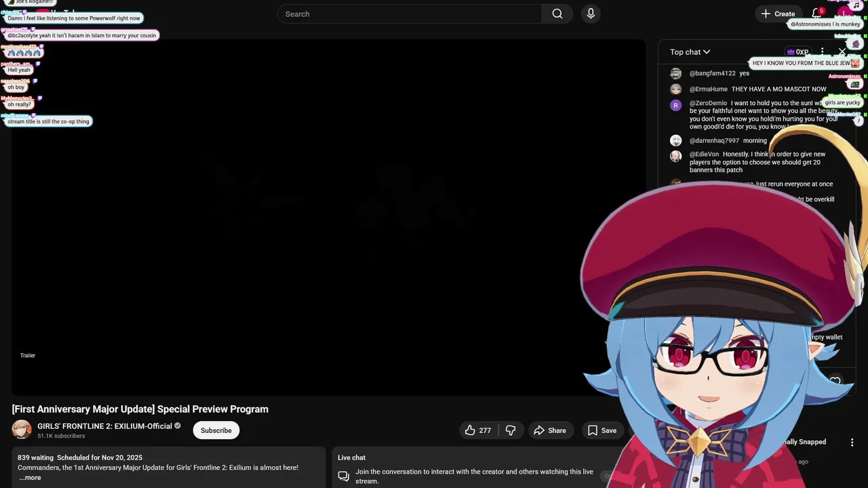This screenshot has width=868, height=488.
Task: Expand description with ...more
Action: [x=30, y=478]
